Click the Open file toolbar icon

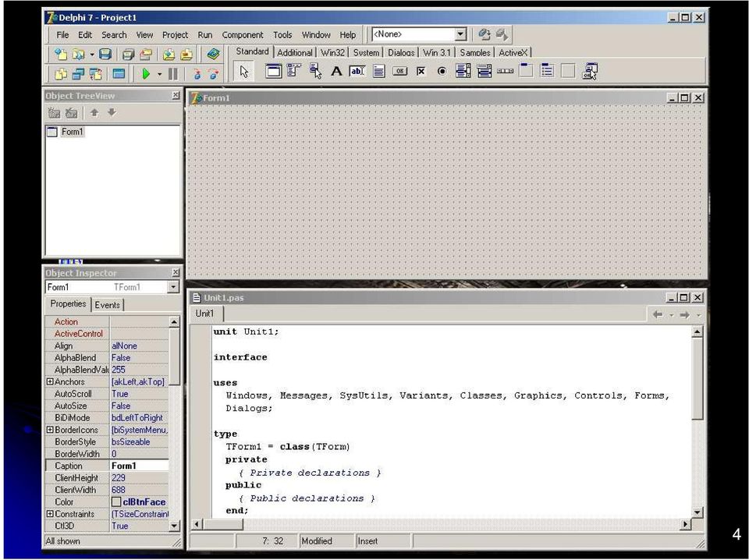(77, 54)
